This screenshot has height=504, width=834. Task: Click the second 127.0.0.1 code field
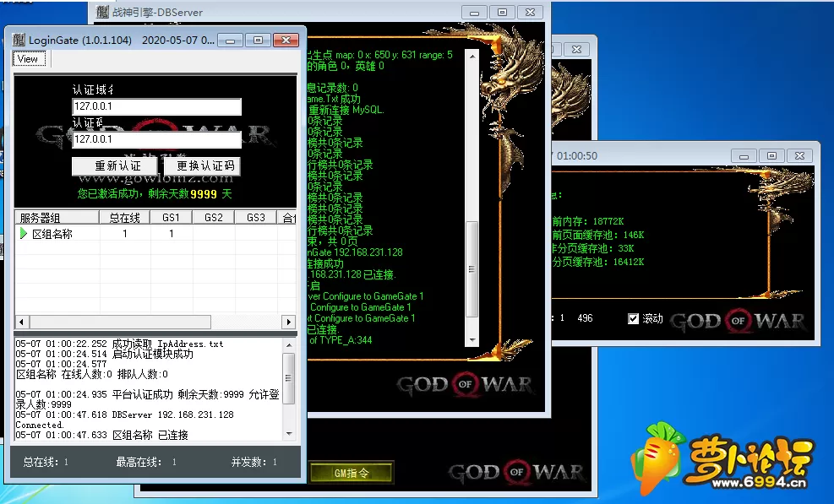click(157, 139)
